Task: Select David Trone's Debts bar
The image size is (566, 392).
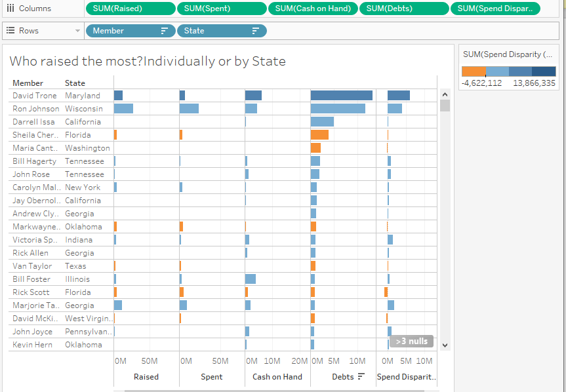Action: tap(341, 96)
